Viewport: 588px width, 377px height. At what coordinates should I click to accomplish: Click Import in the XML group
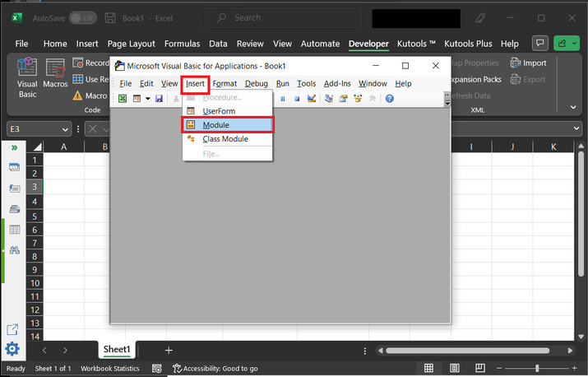click(528, 63)
